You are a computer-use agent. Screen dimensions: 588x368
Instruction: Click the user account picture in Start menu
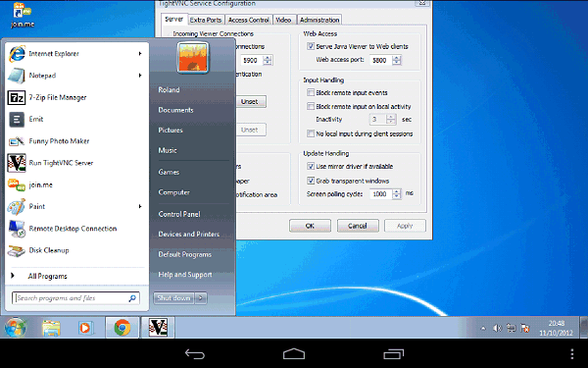[193, 58]
